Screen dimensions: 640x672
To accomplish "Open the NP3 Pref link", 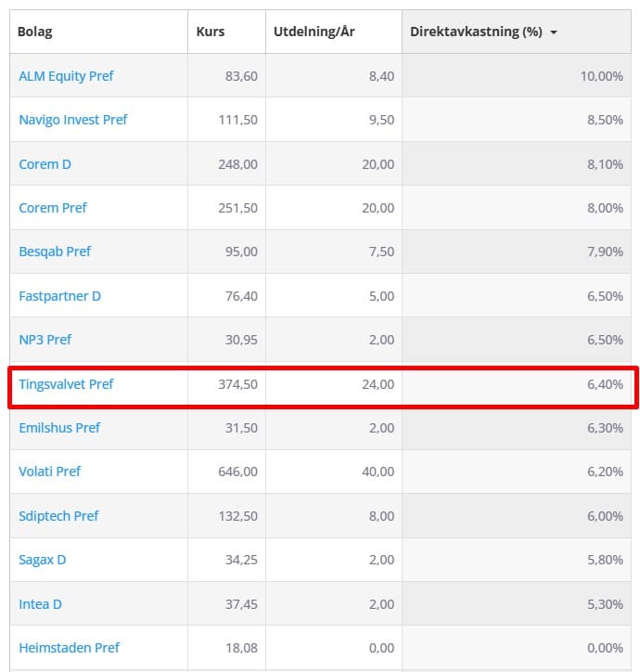I will 45,340.
